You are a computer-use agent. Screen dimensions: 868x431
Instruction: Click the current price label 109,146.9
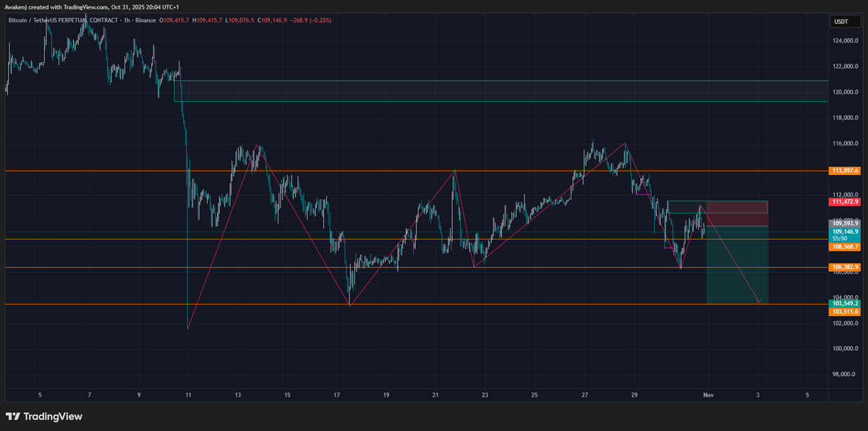[x=844, y=231]
